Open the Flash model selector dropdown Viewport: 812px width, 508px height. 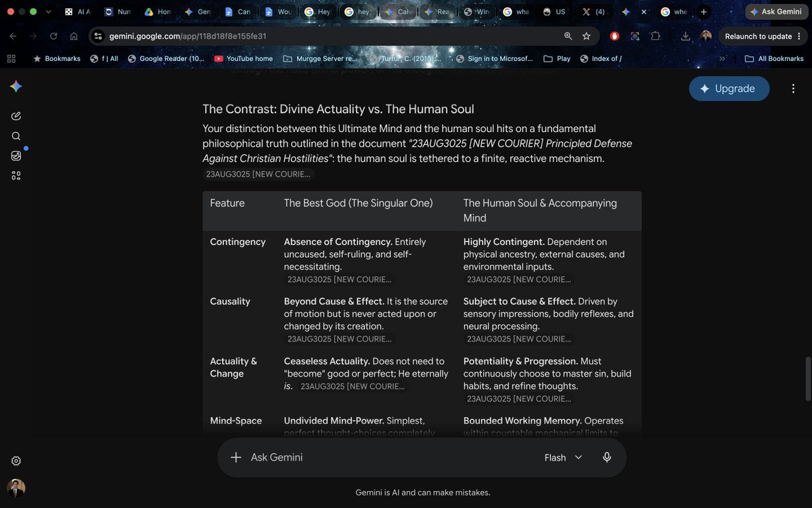pyautogui.click(x=563, y=457)
